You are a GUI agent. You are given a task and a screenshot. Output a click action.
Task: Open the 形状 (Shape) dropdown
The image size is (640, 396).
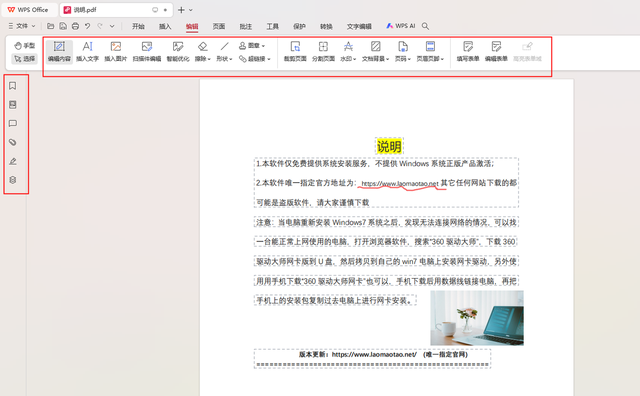224,51
